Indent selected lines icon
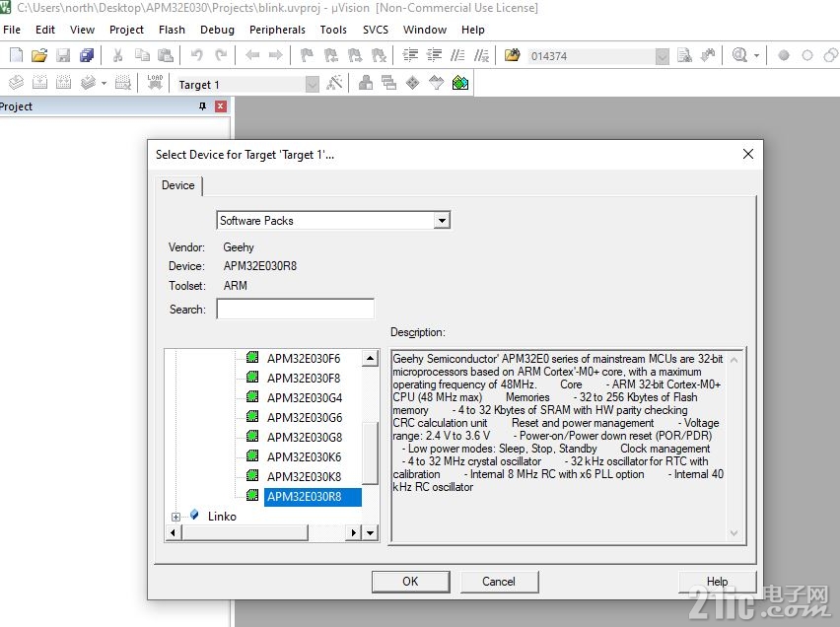Screen dimensions: 840x627 pyautogui.click(x=410, y=55)
